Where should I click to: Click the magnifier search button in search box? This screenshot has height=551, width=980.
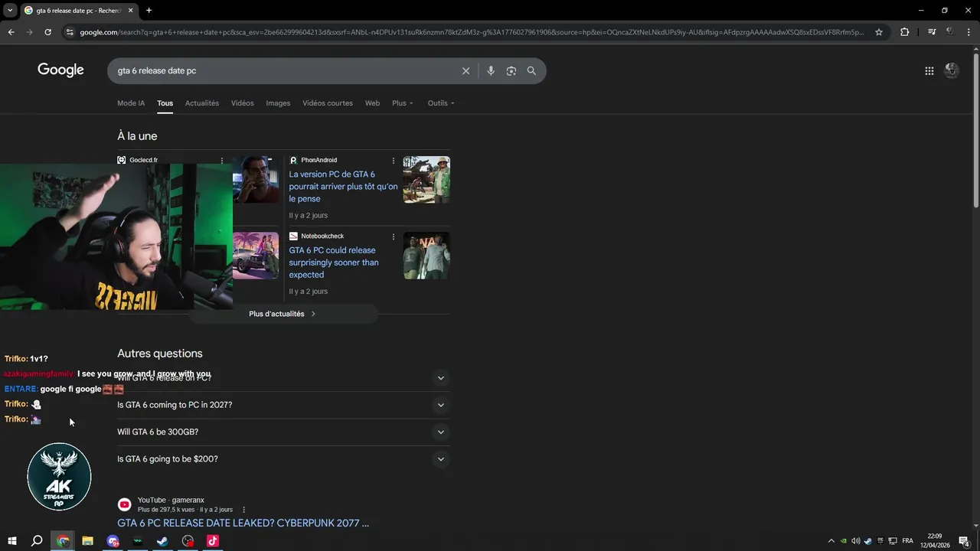(x=531, y=70)
